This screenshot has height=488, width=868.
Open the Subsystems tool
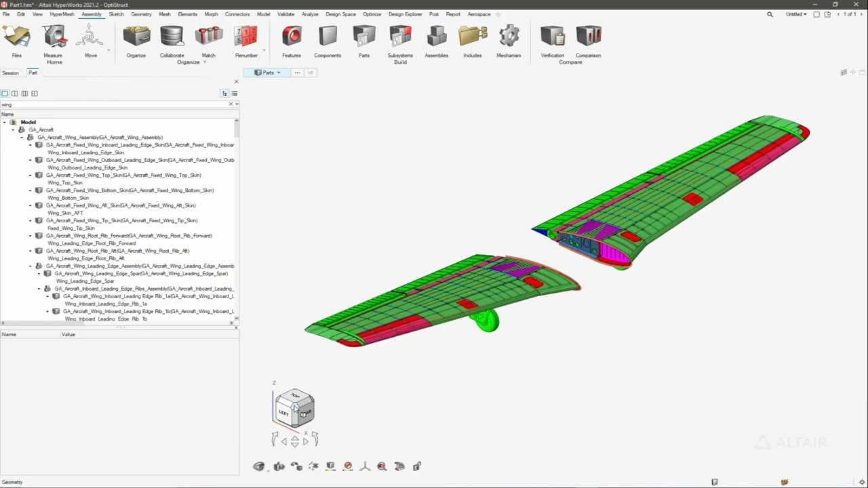click(400, 41)
